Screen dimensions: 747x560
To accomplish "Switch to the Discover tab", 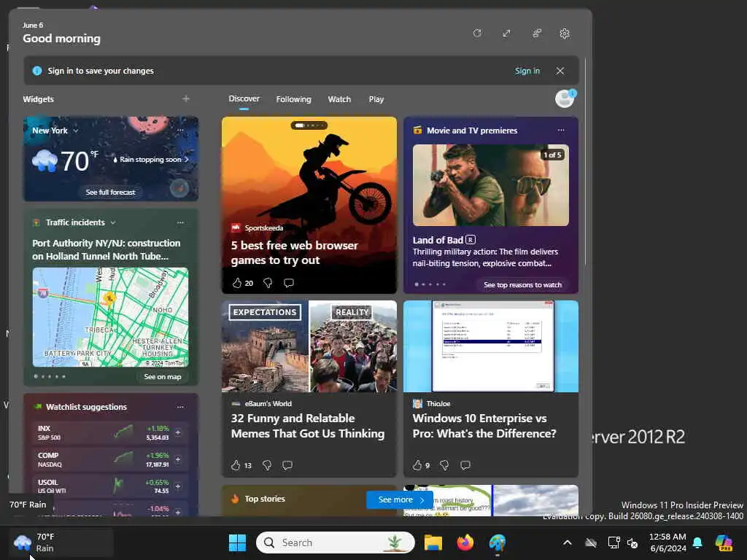I will [244, 98].
